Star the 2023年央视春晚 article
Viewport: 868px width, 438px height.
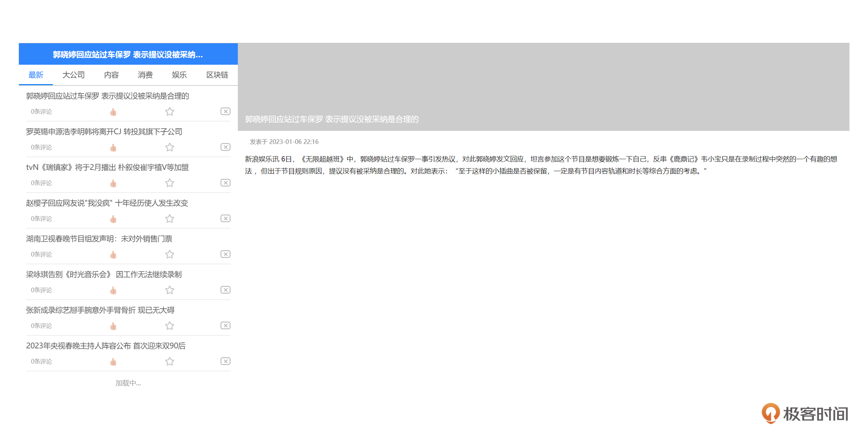[170, 362]
